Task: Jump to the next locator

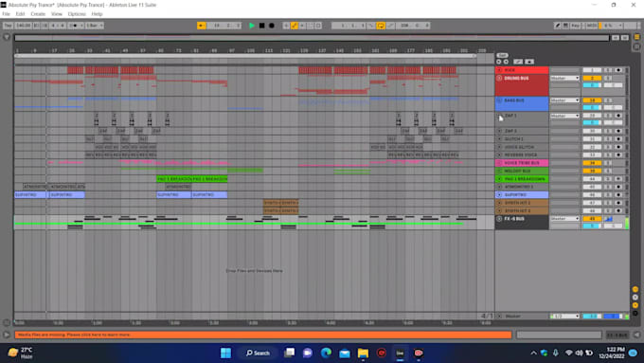Action: (506, 62)
